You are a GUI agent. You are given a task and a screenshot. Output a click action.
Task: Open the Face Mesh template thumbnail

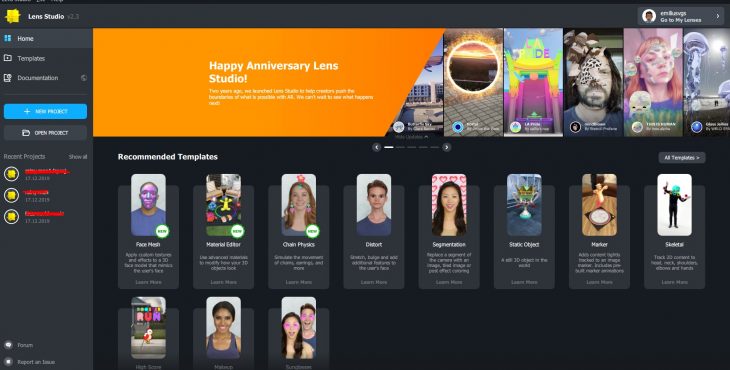click(148, 205)
